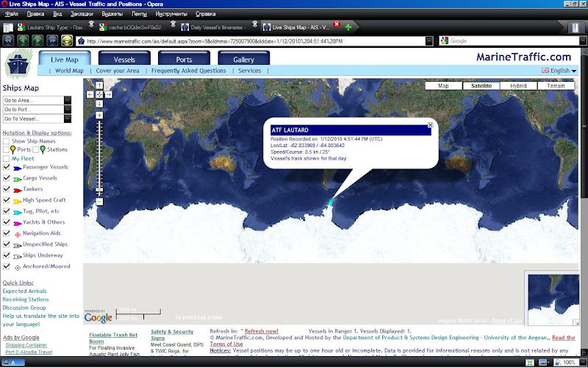The image size is (588, 368).
Task: Click the map zoom-in plus button
Action: point(99,116)
